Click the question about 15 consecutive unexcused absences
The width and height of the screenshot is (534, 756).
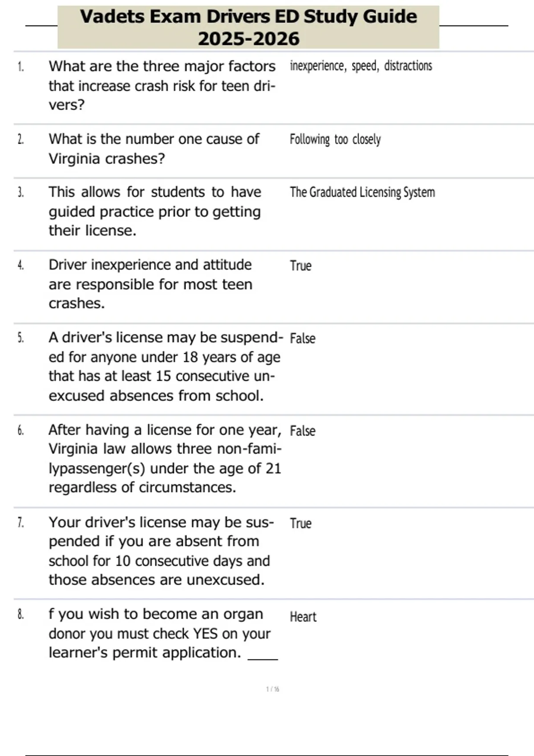[x=165, y=366]
